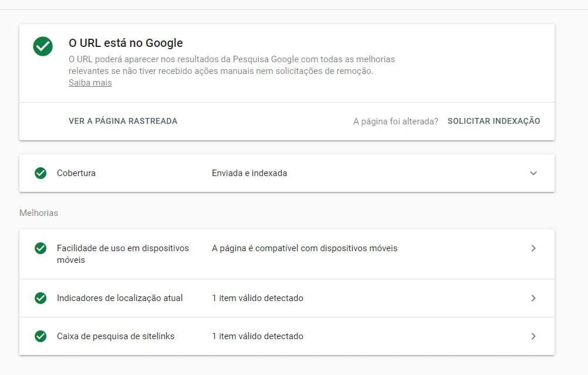Click the large green check next to 'O URL está no Google'
Viewport: 588px width, 375px height.
tap(43, 46)
